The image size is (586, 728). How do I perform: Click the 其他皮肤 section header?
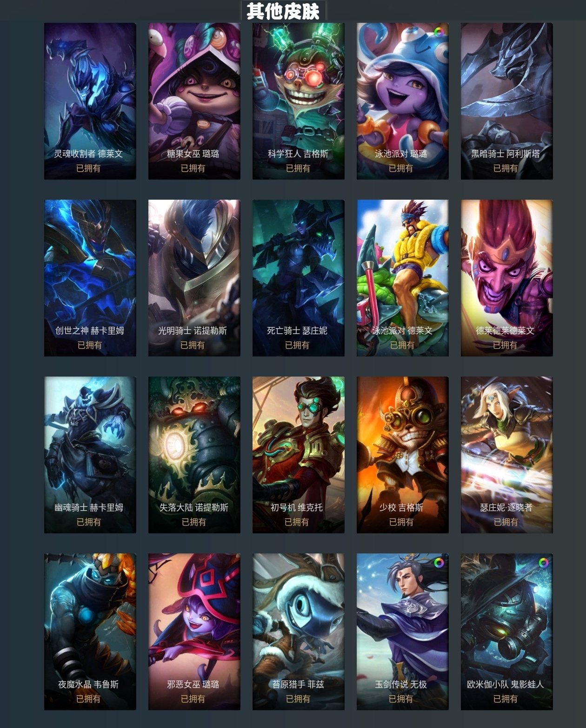coord(283,11)
